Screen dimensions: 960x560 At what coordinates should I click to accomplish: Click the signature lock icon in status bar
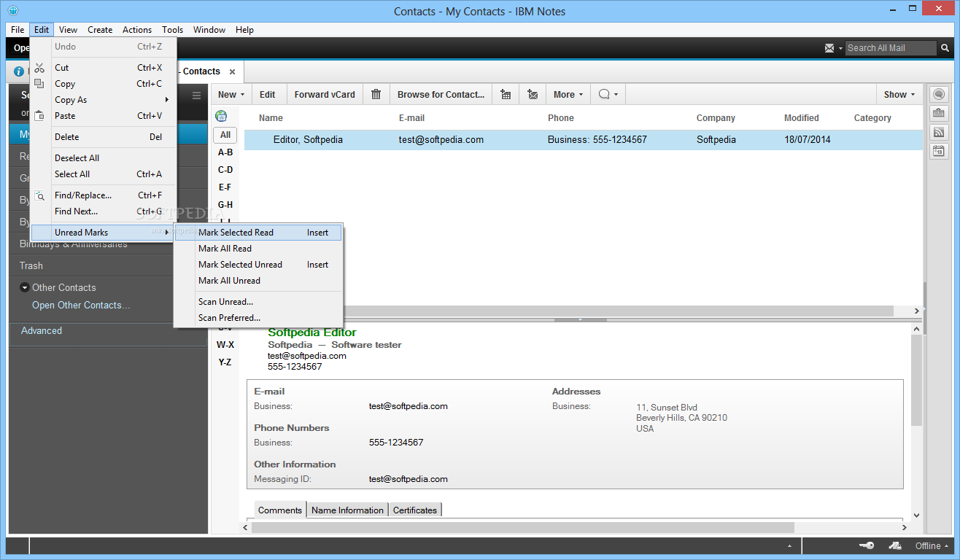pyautogui.click(x=894, y=545)
